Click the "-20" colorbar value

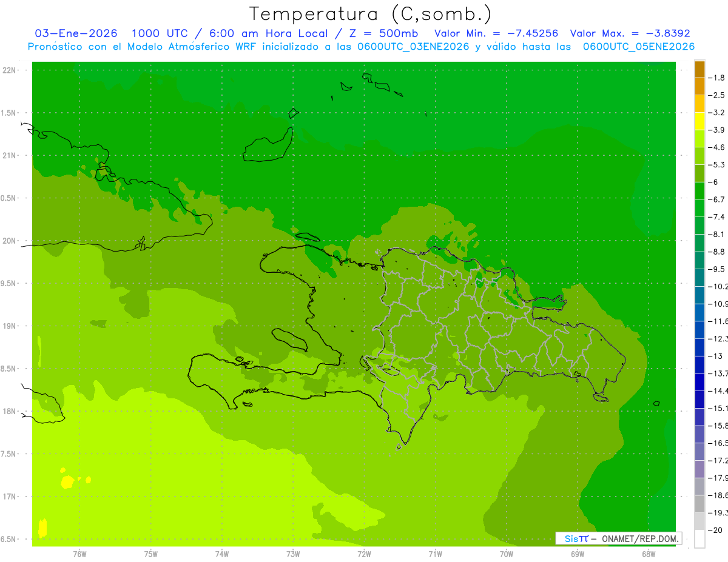pyautogui.click(x=715, y=530)
